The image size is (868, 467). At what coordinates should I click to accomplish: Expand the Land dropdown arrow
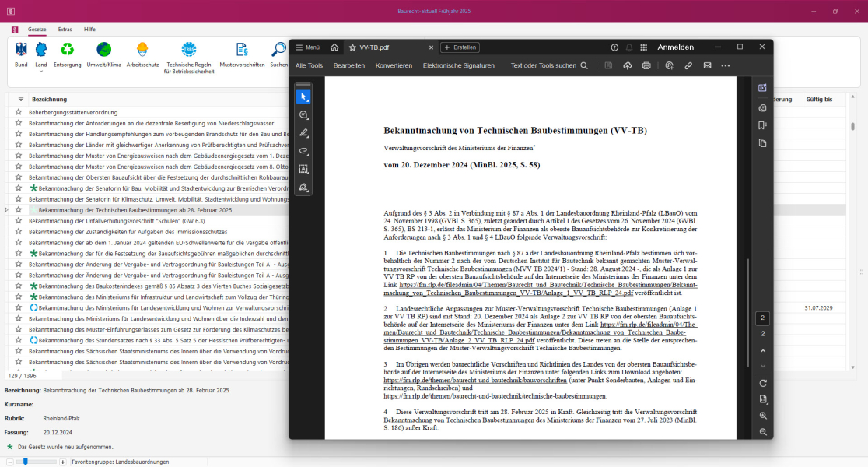pos(41,72)
